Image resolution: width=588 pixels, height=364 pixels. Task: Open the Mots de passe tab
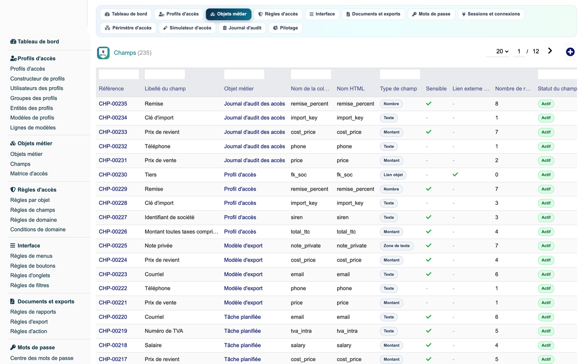(431, 14)
